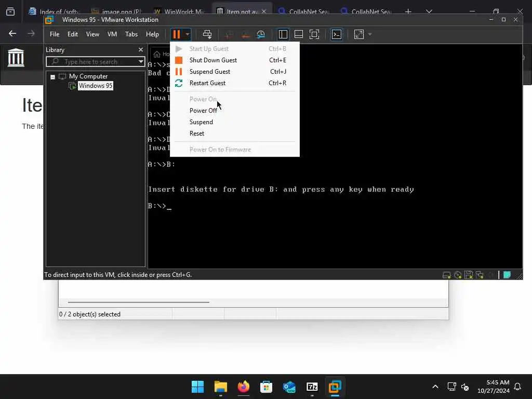Click the Take Snapshot toolbar icon
Viewport: 532px width, 399px height.
pyautogui.click(x=229, y=34)
